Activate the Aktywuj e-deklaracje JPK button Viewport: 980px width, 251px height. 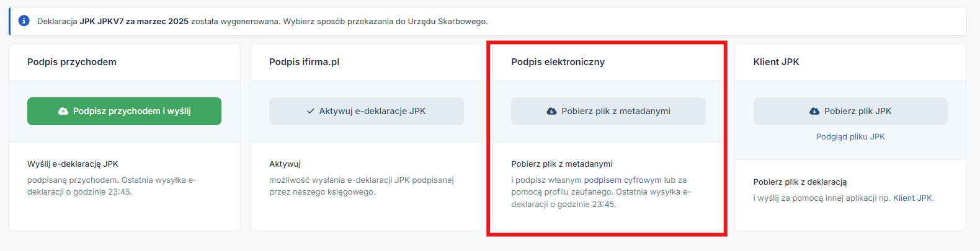367,111
